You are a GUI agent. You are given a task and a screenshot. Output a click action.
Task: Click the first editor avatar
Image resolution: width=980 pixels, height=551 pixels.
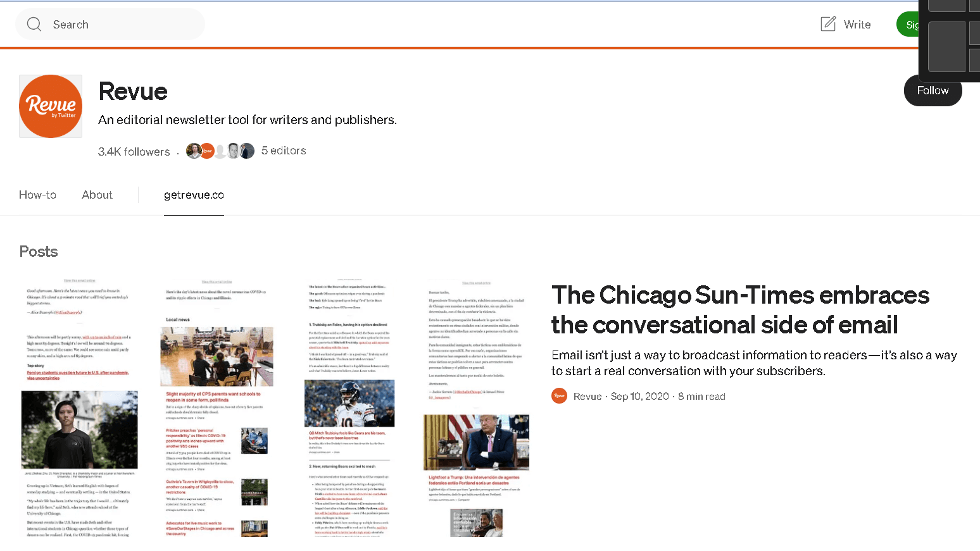pos(193,151)
